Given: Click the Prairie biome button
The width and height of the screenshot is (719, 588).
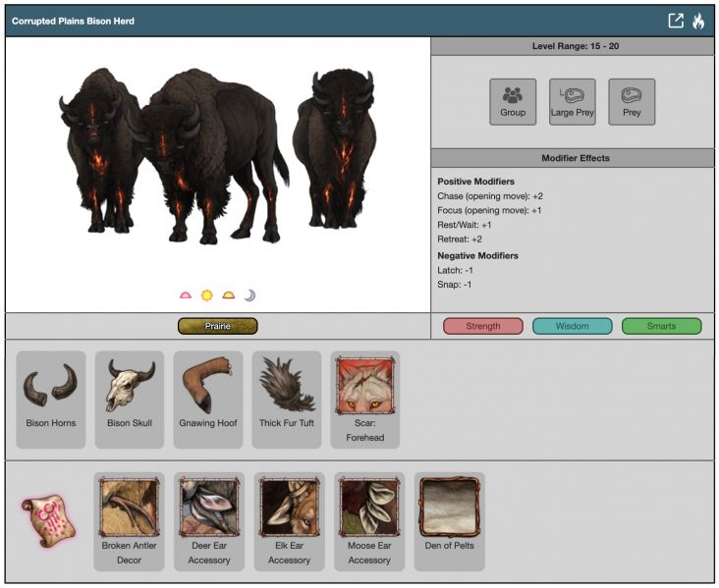Looking at the screenshot, I should [x=217, y=326].
